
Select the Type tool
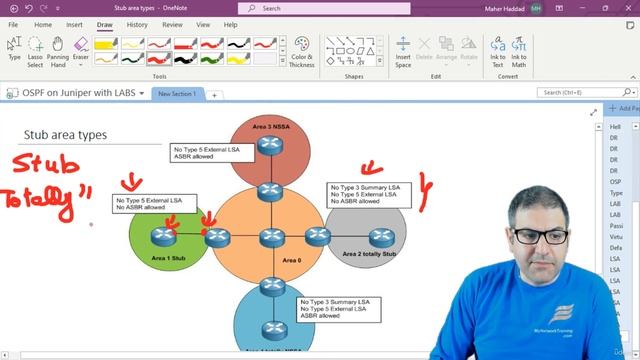pos(14,49)
